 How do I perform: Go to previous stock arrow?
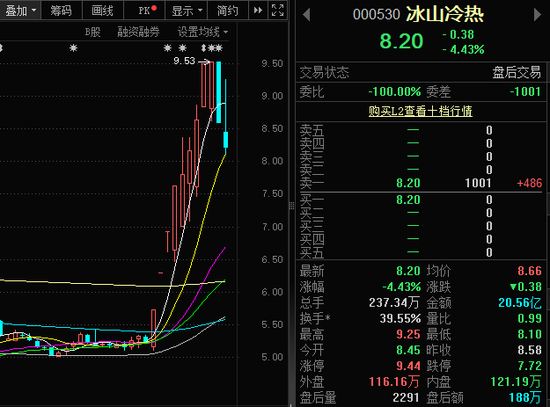[x=306, y=15]
